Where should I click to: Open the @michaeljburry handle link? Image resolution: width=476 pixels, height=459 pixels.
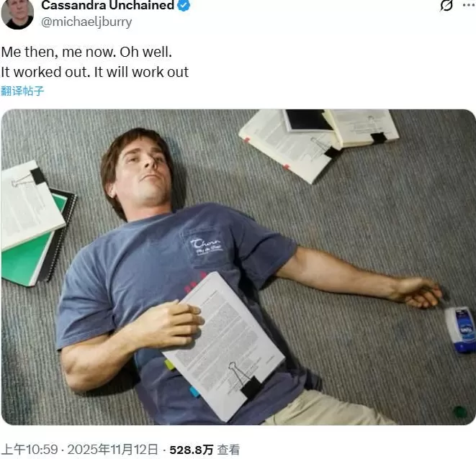[x=86, y=22]
